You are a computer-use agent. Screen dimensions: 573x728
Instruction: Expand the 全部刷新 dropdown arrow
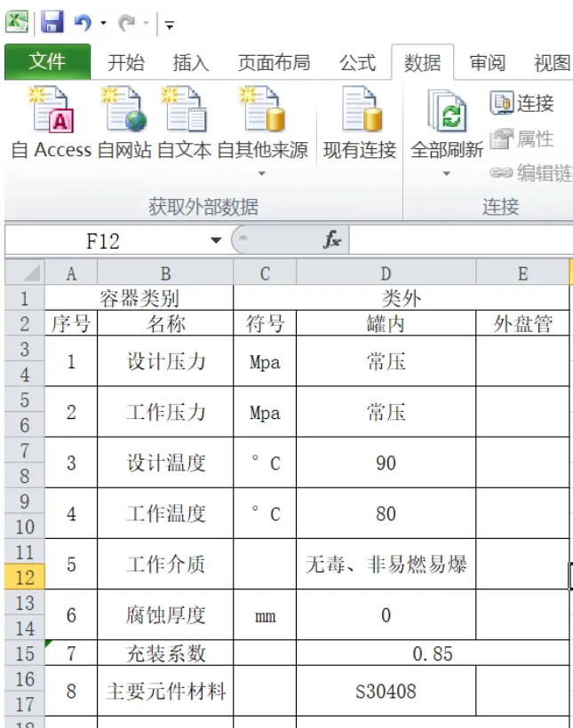(447, 174)
